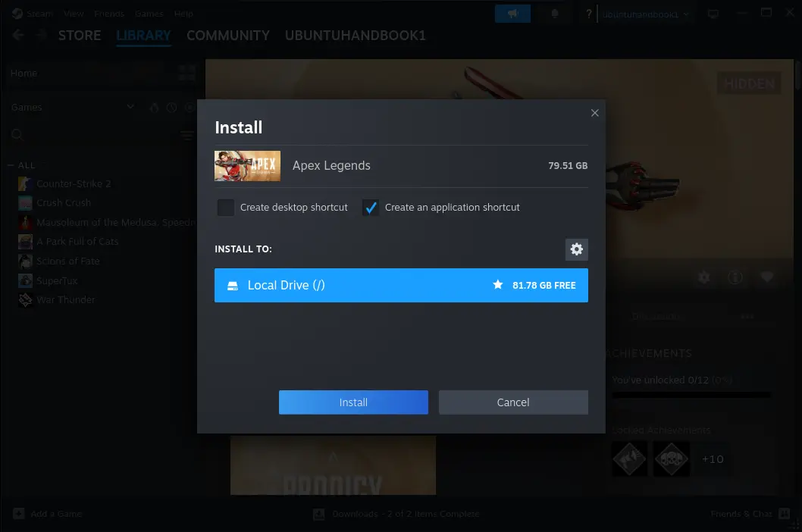Favorite the game with the heart icon
This screenshot has height=532, width=802.
coord(766,277)
